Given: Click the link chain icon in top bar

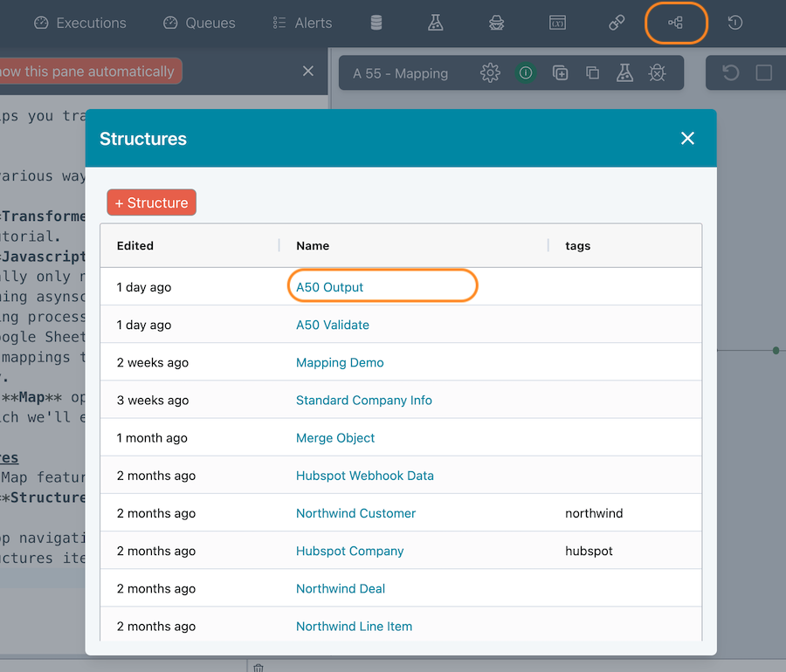Looking at the screenshot, I should pos(617,23).
